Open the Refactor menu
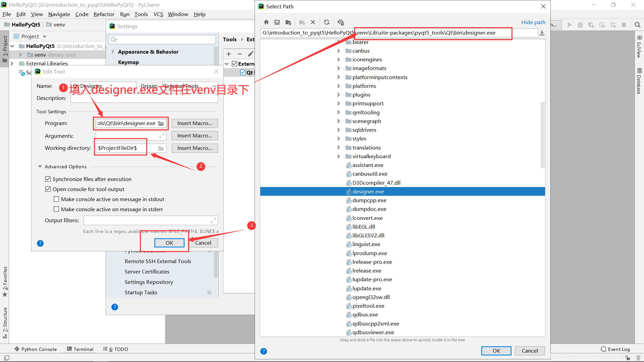The height and width of the screenshot is (362, 644). [104, 14]
